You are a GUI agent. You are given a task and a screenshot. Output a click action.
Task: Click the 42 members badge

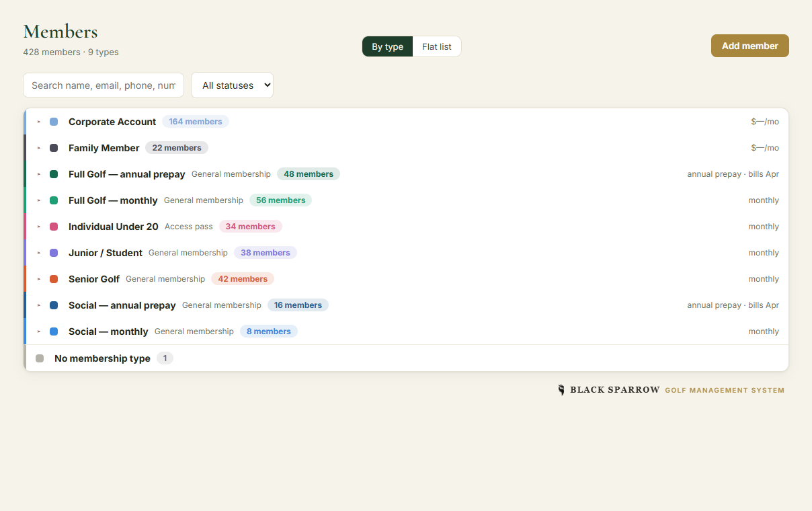[243, 279]
